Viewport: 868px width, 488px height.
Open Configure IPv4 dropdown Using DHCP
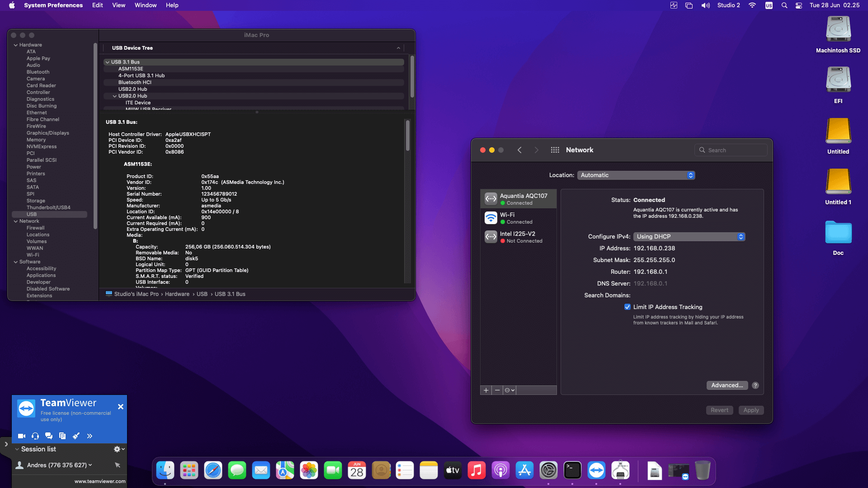click(689, 237)
